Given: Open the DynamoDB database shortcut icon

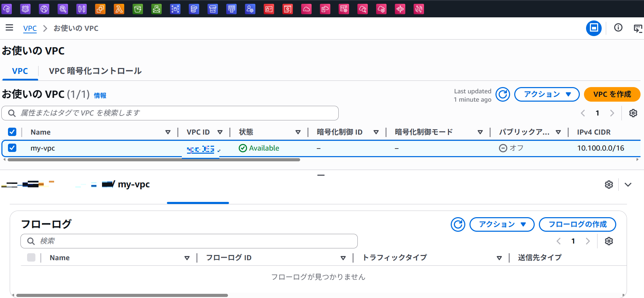Looking at the screenshot, I should [x=194, y=9].
